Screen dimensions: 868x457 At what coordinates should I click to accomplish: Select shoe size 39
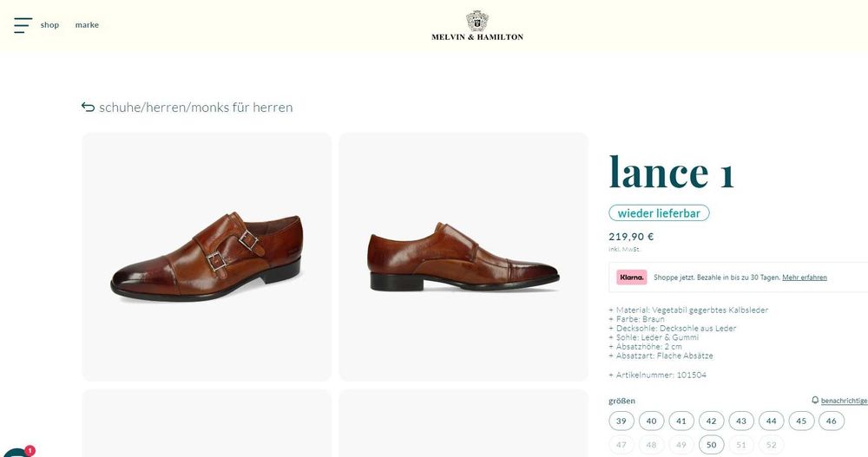click(x=621, y=421)
